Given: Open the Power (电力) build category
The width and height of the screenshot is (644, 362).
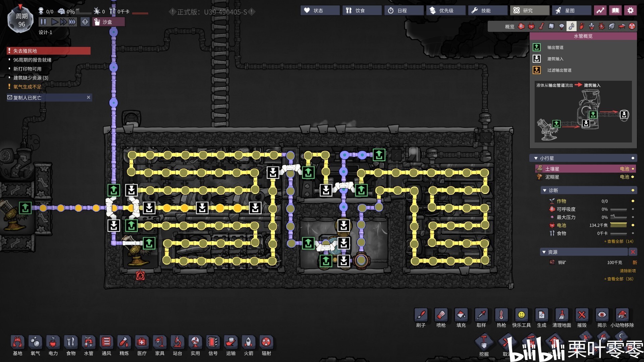Looking at the screenshot, I should point(53,345).
